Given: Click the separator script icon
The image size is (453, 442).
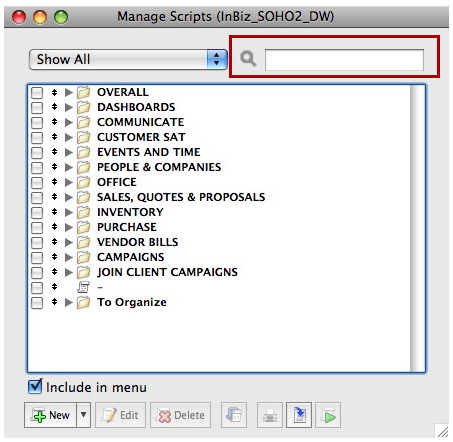Looking at the screenshot, I should click(x=83, y=287).
